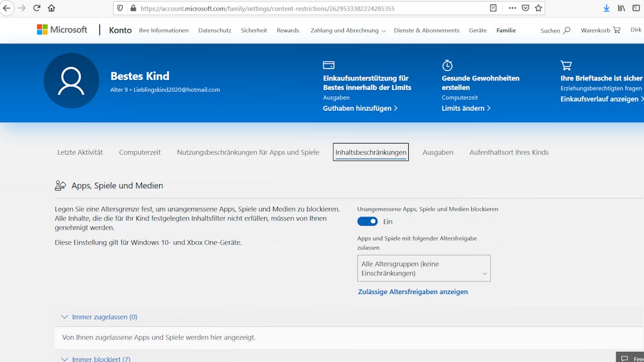Click Limits ändern link

pos(466,108)
